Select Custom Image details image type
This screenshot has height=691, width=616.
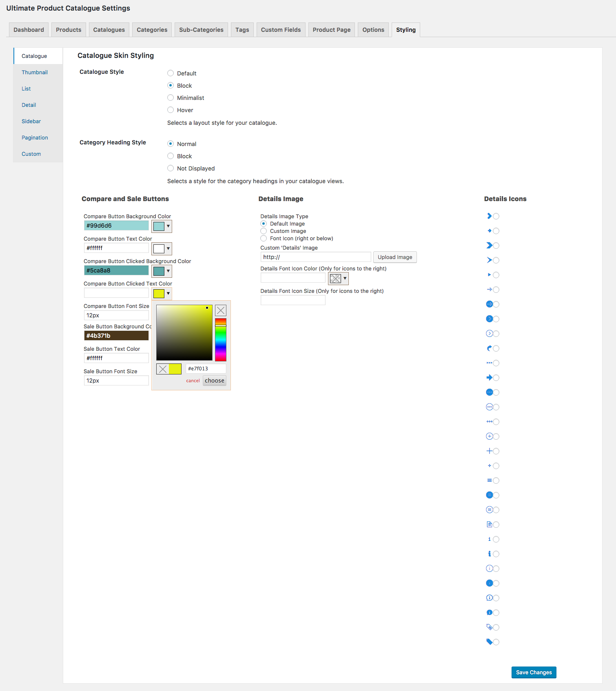(264, 231)
